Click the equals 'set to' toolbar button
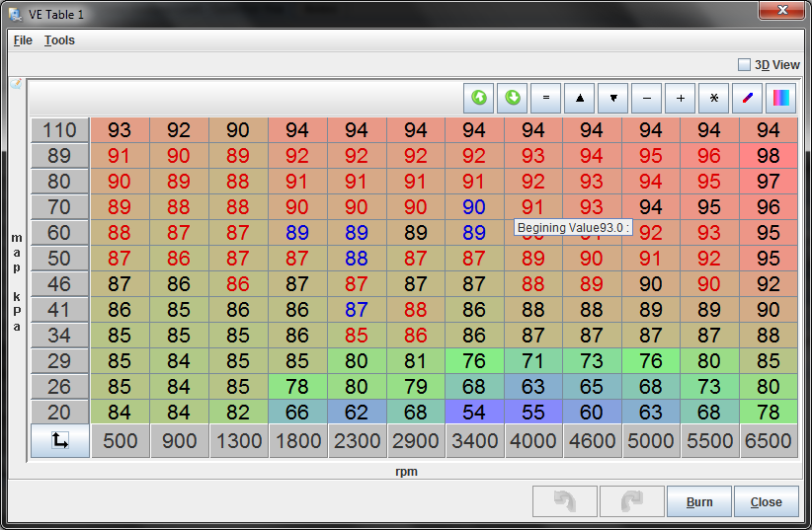 pos(546,98)
